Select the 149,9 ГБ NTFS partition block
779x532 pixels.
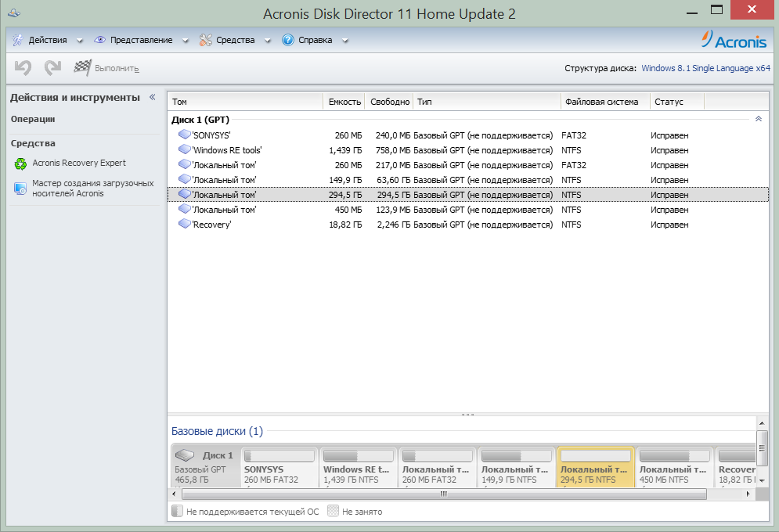[x=516, y=467]
